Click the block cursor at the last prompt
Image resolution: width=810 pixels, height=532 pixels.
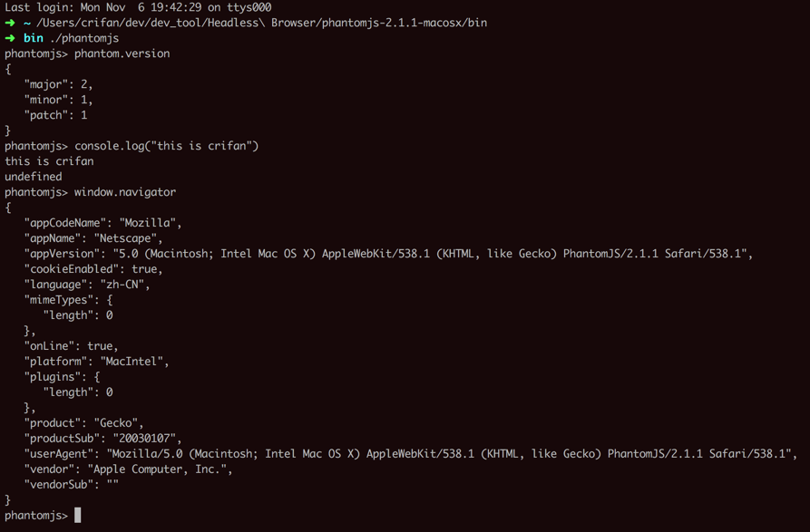(x=78, y=515)
